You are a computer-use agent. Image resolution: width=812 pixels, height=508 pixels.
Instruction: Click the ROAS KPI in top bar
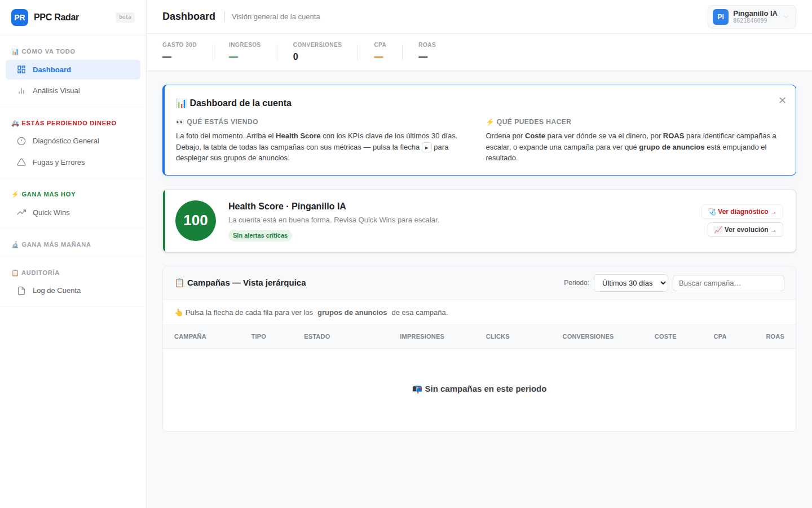point(427,51)
